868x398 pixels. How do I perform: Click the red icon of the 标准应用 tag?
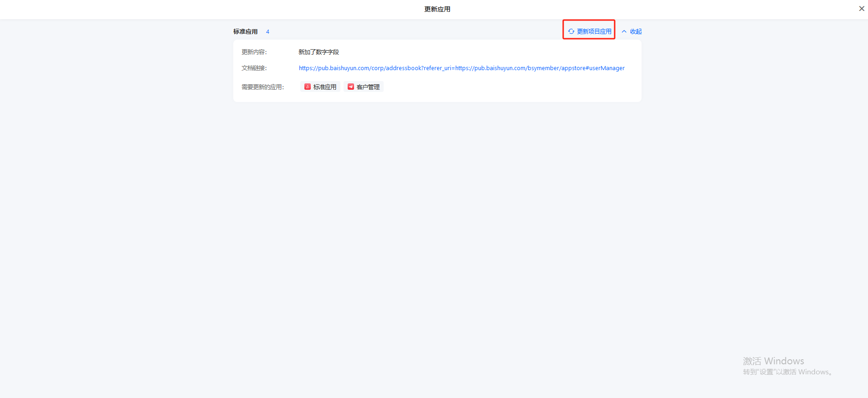[x=308, y=87]
